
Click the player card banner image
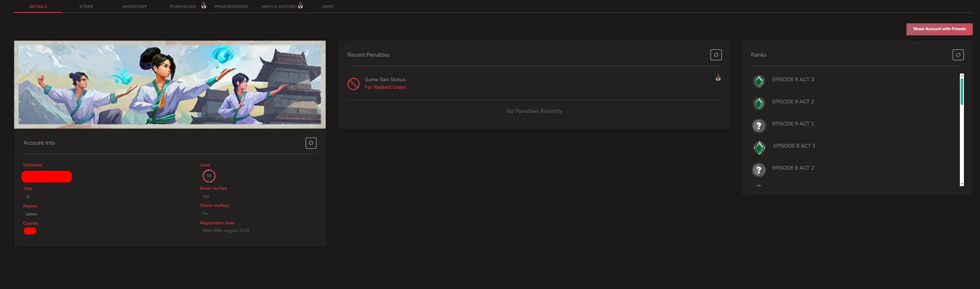click(x=170, y=84)
